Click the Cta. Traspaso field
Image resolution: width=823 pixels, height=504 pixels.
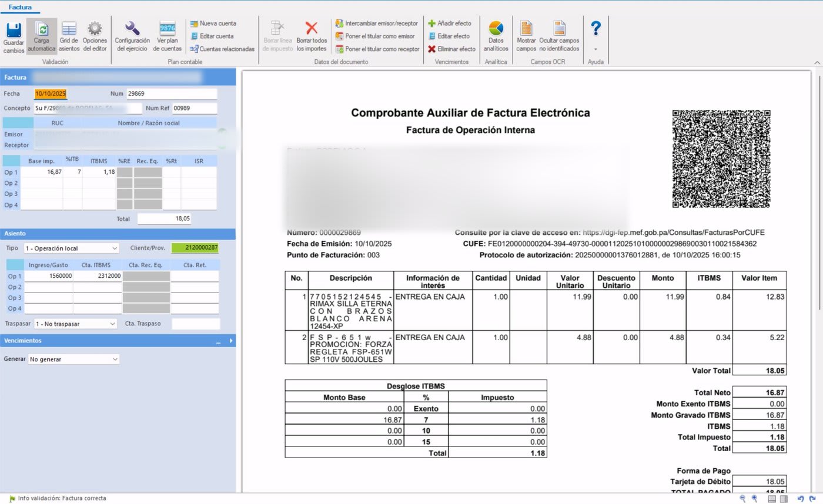[x=195, y=324]
